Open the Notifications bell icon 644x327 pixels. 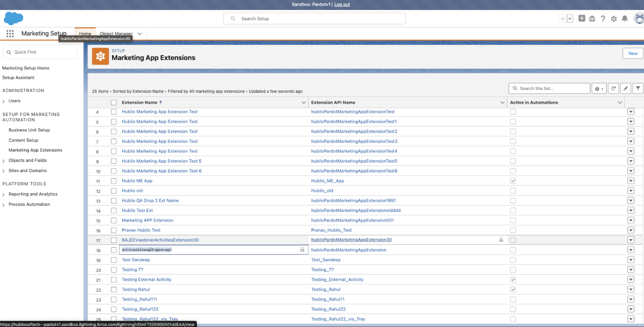[x=625, y=19]
